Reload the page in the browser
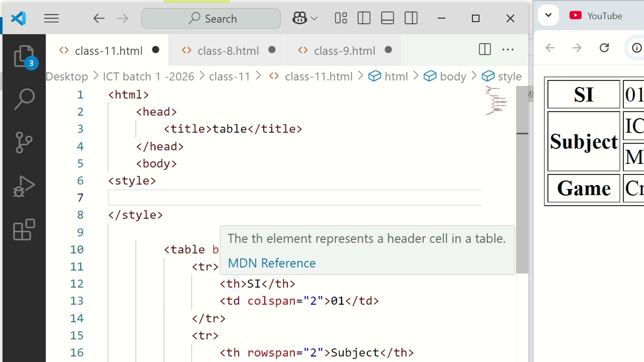Viewport: 644px width, 362px height. coord(604,48)
